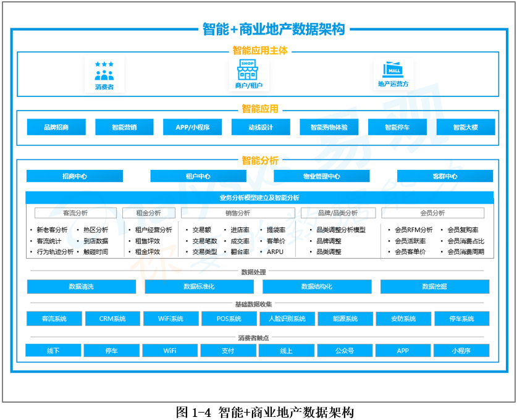Click the MALL property operator icon
This screenshot has height=420, width=517.
(x=393, y=69)
